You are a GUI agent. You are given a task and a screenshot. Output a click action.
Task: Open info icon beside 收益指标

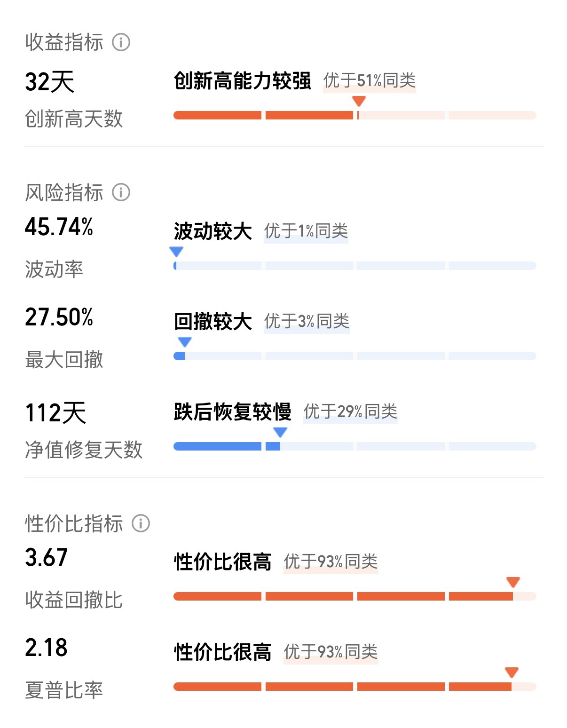[121, 42]
